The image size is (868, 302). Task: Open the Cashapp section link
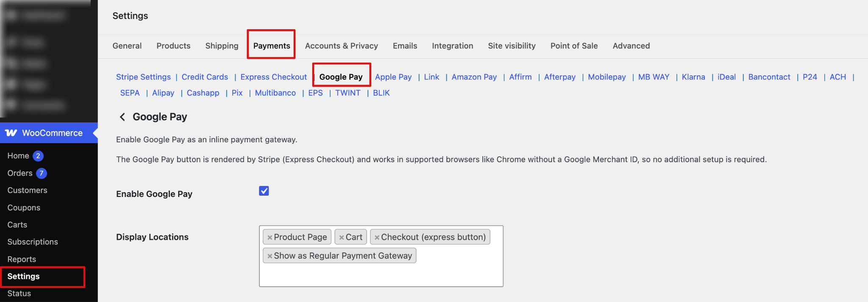pos(203,93)
